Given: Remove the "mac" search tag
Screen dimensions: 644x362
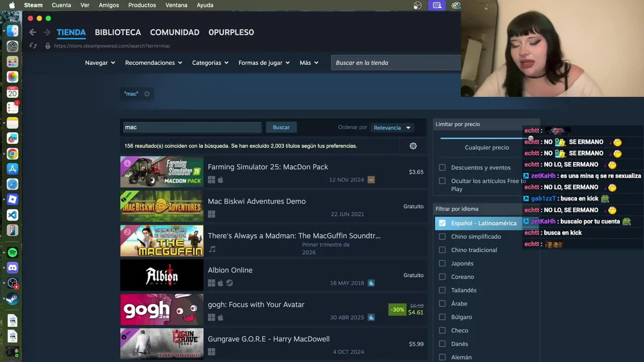Looking at the screenshot, I should coord(147,94).
